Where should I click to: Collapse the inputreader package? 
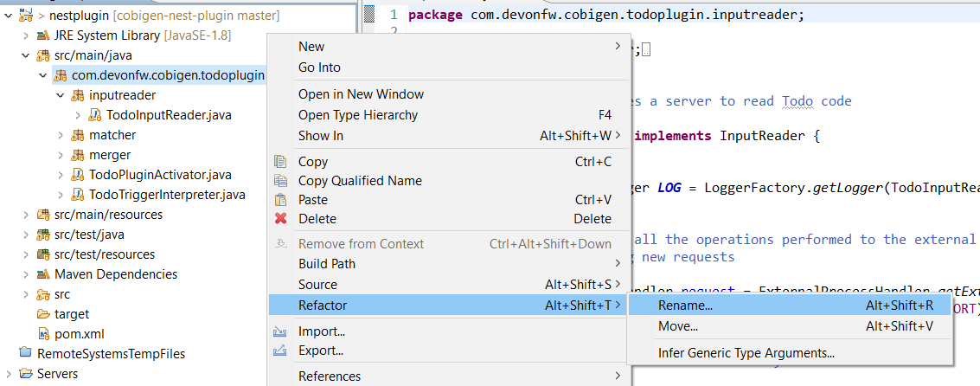pyautogui.click(x=61, y=95)
